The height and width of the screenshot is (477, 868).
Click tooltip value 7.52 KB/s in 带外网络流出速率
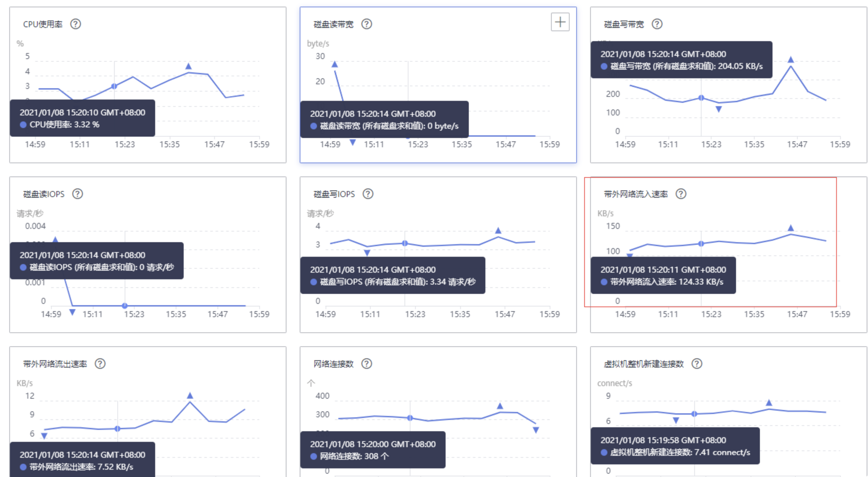click(x=116, y=467)
